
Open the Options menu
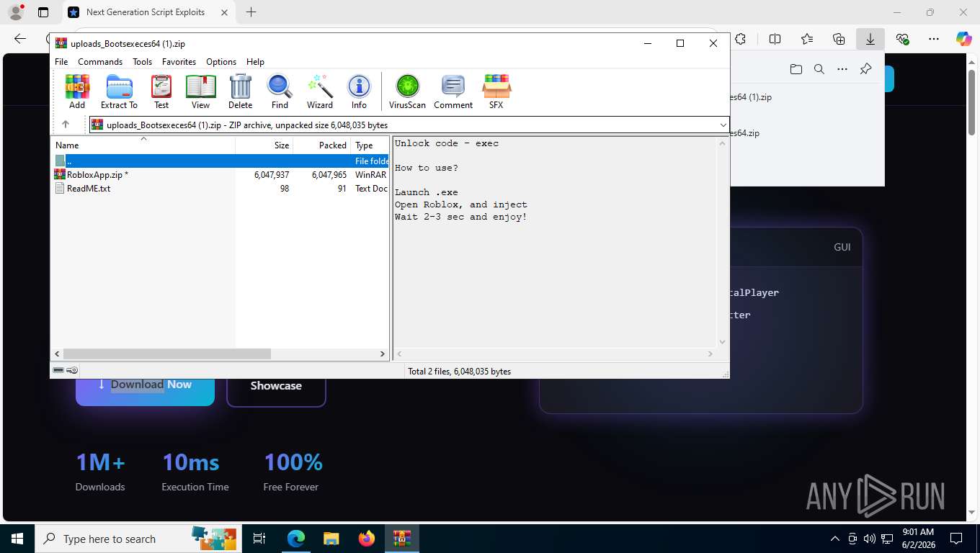[x=221, y=62]
